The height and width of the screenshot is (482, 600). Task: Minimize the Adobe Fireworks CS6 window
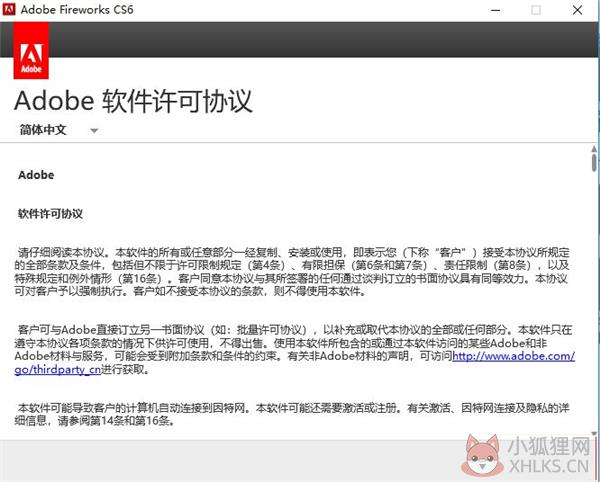[496, 10]
